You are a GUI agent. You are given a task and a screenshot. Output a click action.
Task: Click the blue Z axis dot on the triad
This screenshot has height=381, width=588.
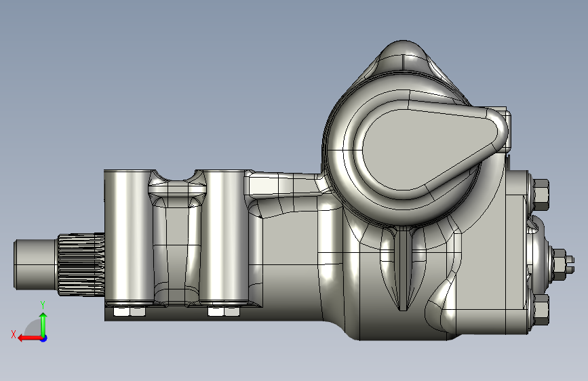[44, 338]
